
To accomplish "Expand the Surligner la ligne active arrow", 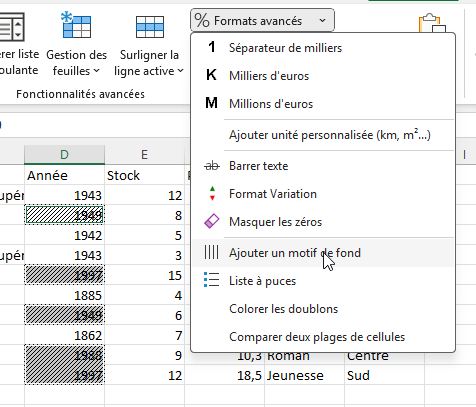I will coord(180,71).
